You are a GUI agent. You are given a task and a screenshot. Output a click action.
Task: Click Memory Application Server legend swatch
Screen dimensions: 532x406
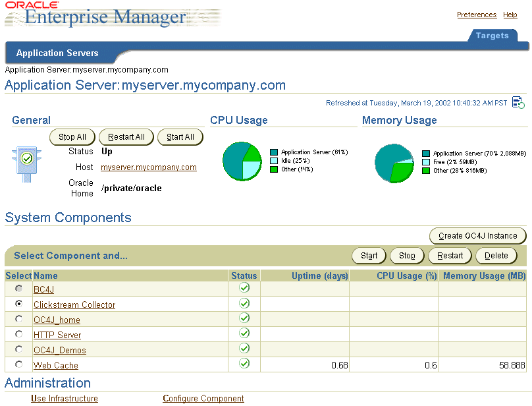(426, 153)
